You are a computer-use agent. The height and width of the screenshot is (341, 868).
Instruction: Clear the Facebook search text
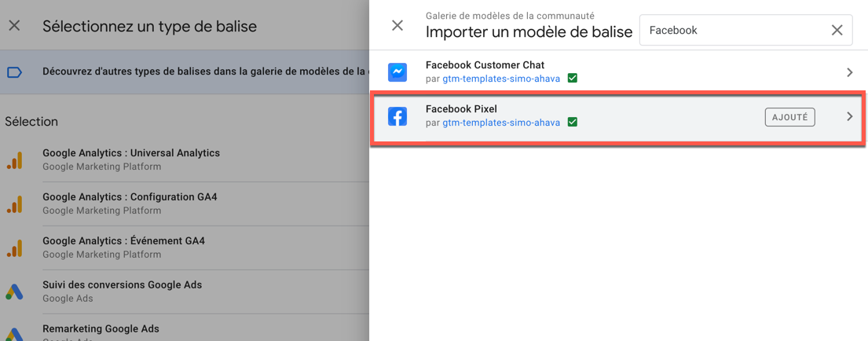(x=837, y=30)
